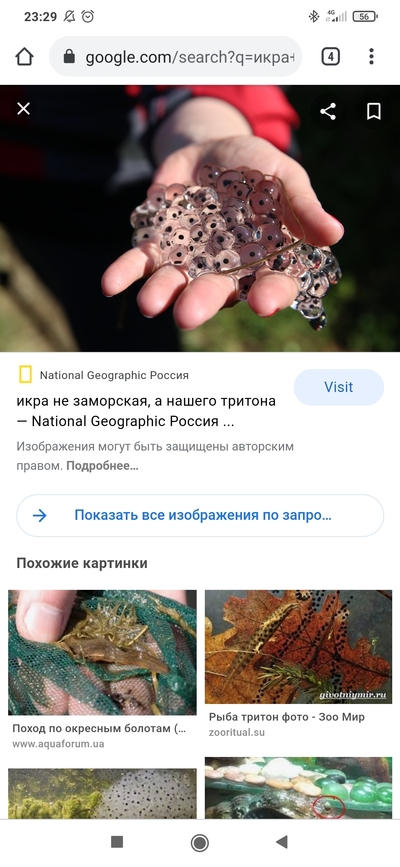Save image with the bookmark icon

click(x=374, y=111)
